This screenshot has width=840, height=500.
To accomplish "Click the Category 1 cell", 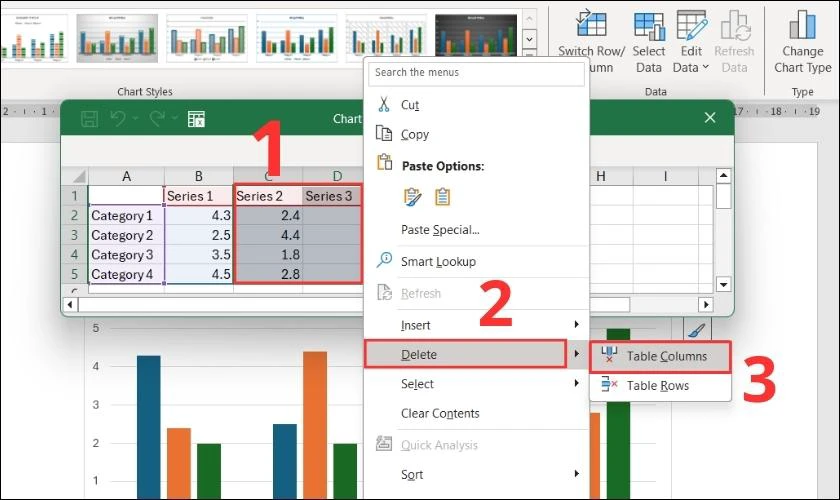I will (x=126, y=215).
